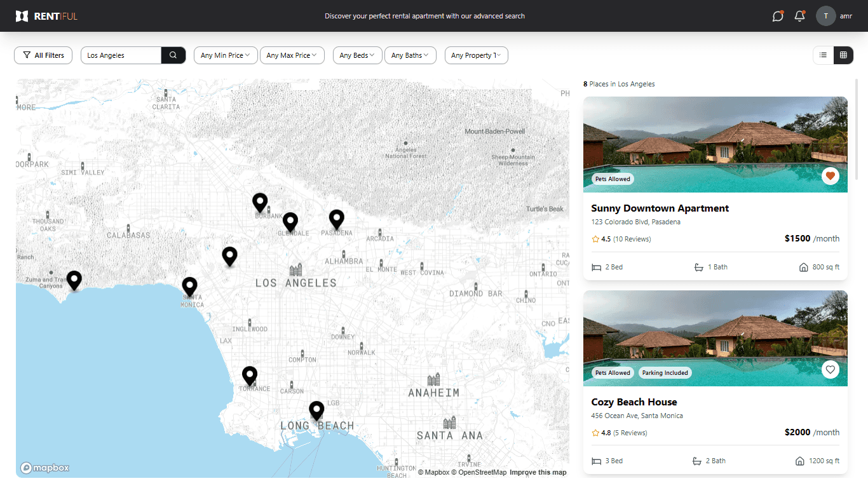Expand the Any Beds filter
The image size is (868, 488).
pyautogui.click(x=357, y=55)
